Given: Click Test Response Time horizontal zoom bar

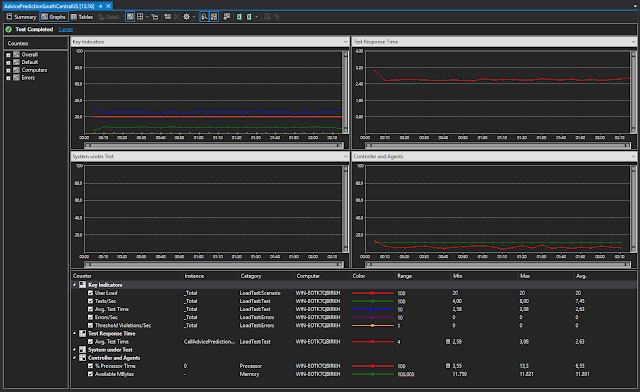Looking at the screenshot, I should [x=498, y=145].
